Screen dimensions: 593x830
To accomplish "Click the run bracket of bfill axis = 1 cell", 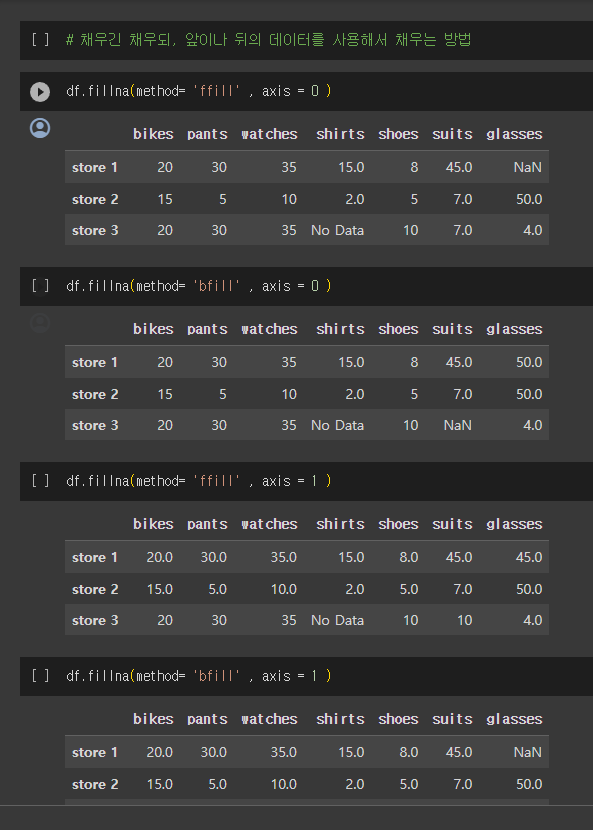I will (40, 676).
